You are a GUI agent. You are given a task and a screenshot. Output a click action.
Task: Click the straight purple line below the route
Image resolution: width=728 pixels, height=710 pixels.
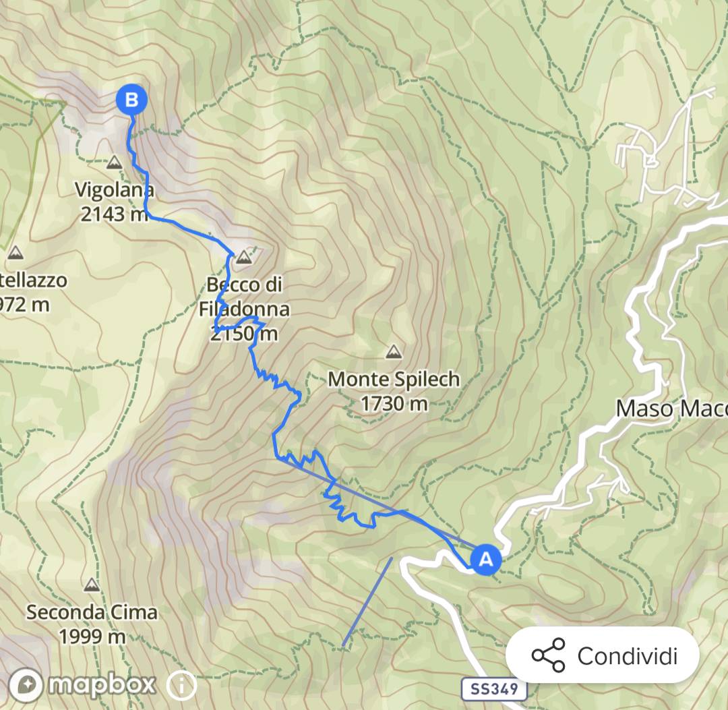click(367, 602)
